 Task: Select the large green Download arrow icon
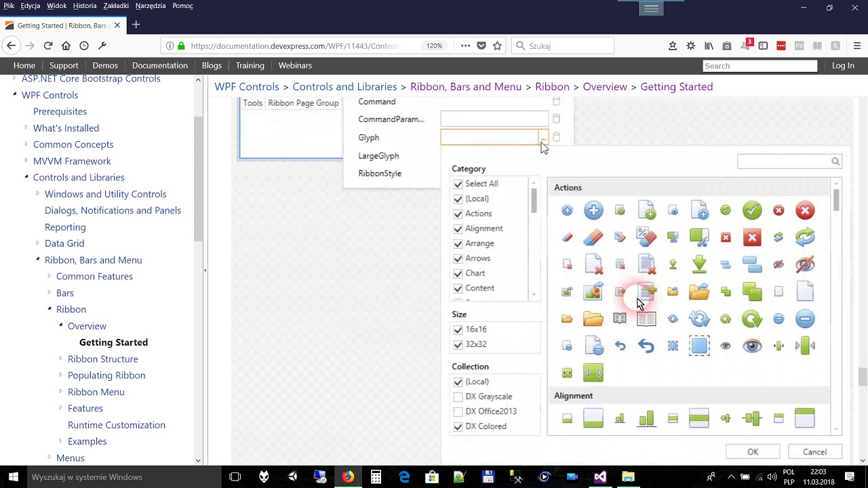point(699,264)
